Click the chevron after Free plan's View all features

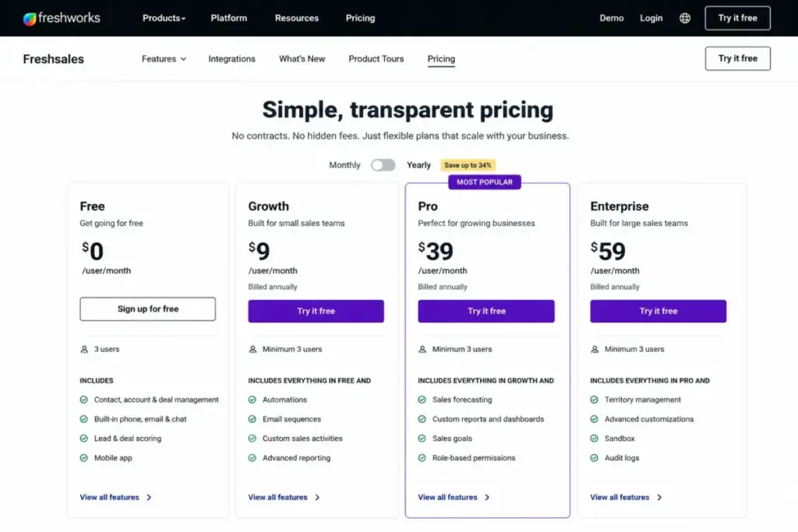(149, 498)
